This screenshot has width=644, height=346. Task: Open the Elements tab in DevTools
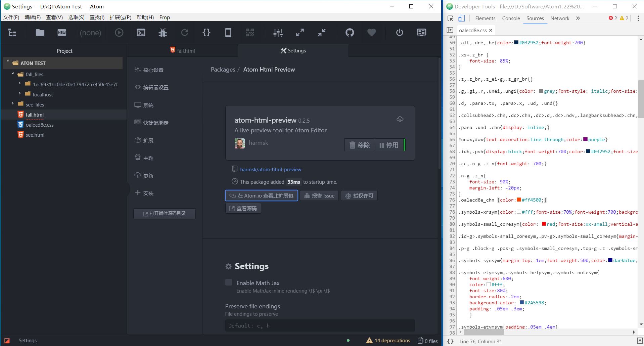(x=485, y=18)
